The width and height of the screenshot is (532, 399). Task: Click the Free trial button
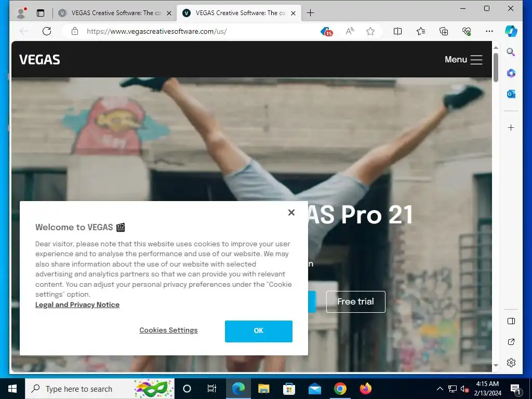tap(355, 302)
